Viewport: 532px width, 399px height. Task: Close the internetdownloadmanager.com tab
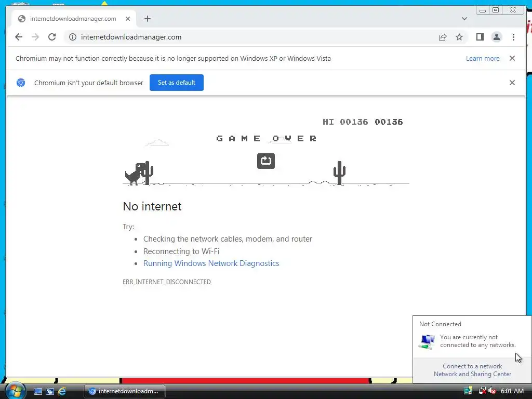(128, 19)
